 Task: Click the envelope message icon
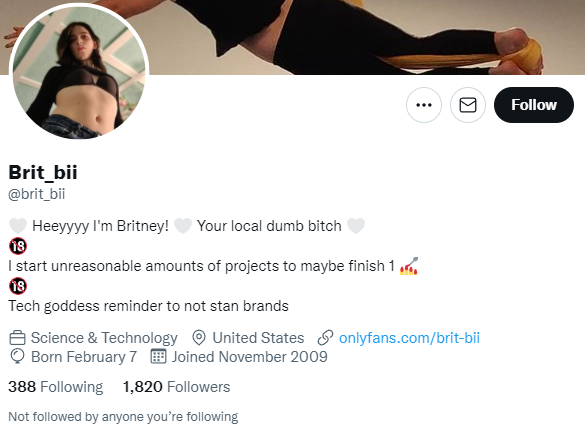point(468,105)
